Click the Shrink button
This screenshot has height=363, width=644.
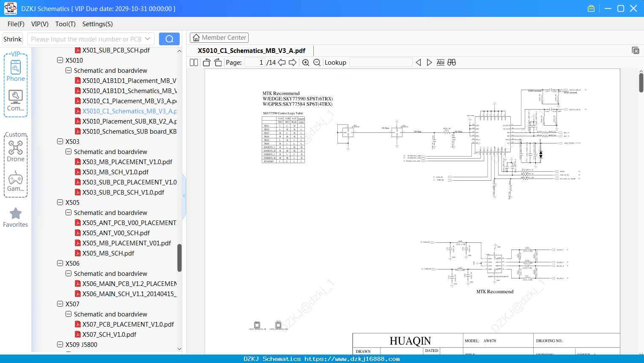(x=13, y=39)
